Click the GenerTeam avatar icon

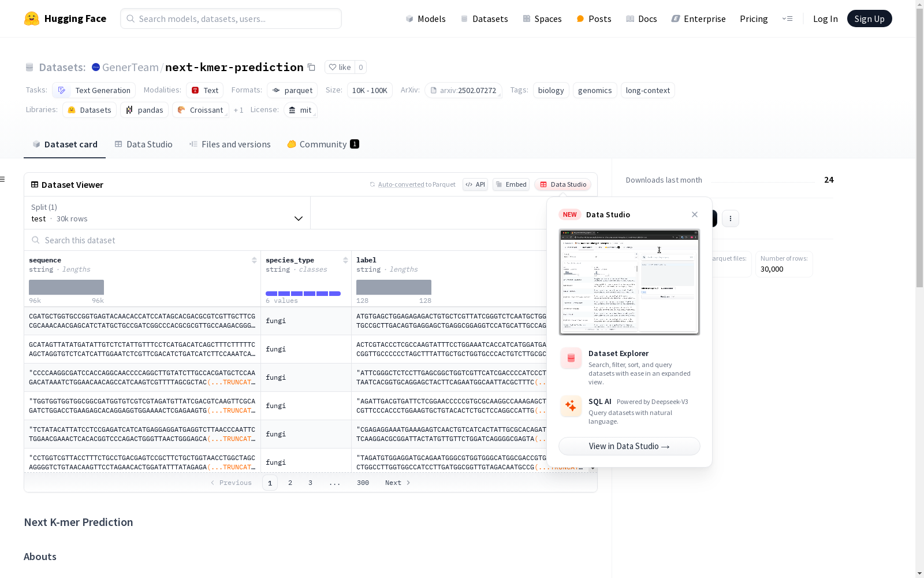(x=96, y=67)
